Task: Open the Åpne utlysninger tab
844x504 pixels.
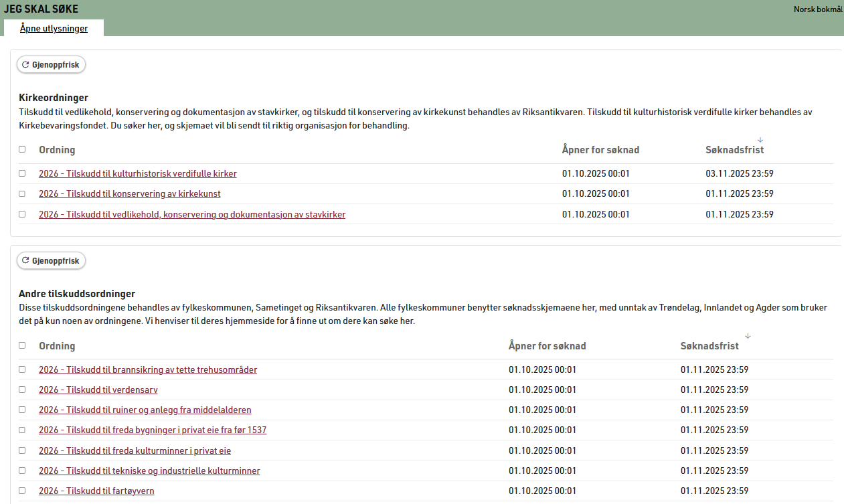Action: [54, 28]
